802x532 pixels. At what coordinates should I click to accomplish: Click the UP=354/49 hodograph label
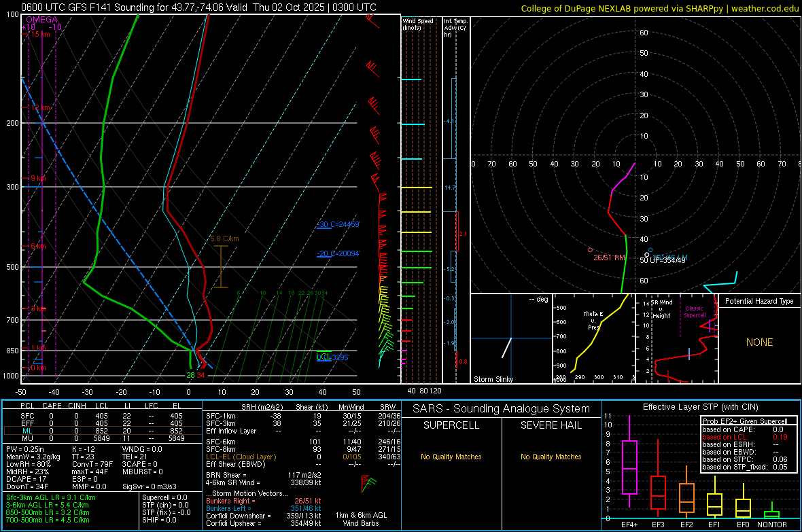667,260
